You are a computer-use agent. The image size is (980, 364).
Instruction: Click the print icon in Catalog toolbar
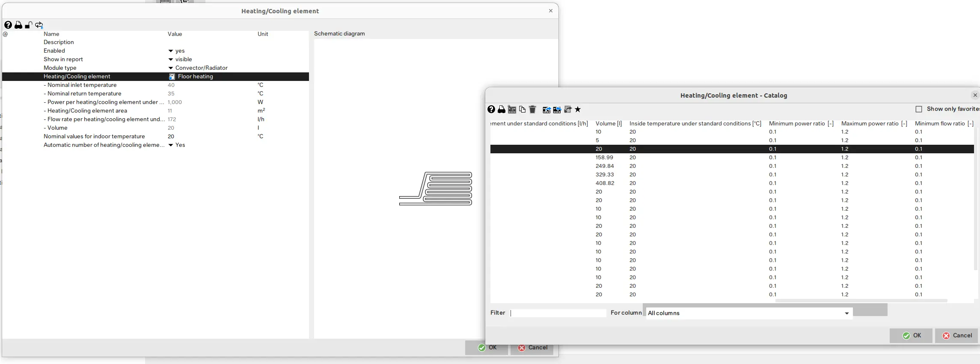coord(501,110)
